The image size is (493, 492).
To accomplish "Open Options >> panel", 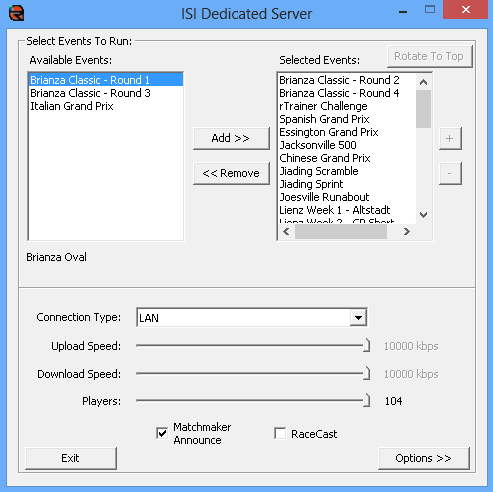I will [x=424, y=458].
